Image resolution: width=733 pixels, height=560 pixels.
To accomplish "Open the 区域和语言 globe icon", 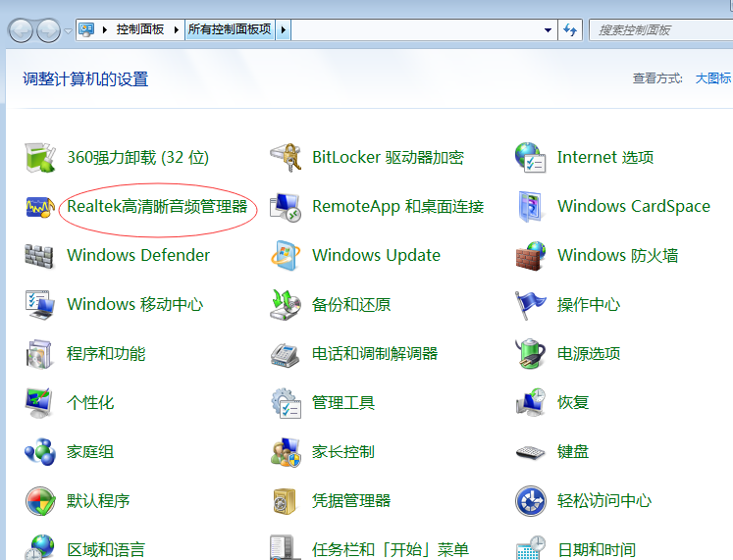I will (40, 547).
